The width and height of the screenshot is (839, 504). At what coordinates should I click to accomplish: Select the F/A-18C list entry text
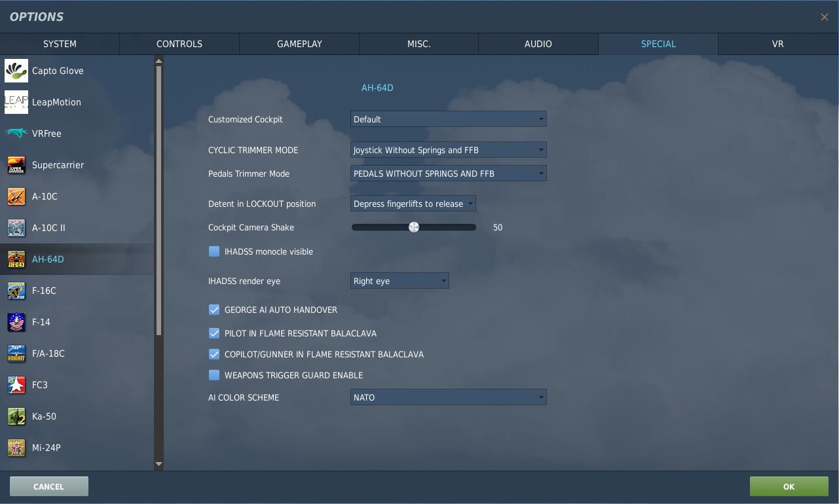coord(48,353)
